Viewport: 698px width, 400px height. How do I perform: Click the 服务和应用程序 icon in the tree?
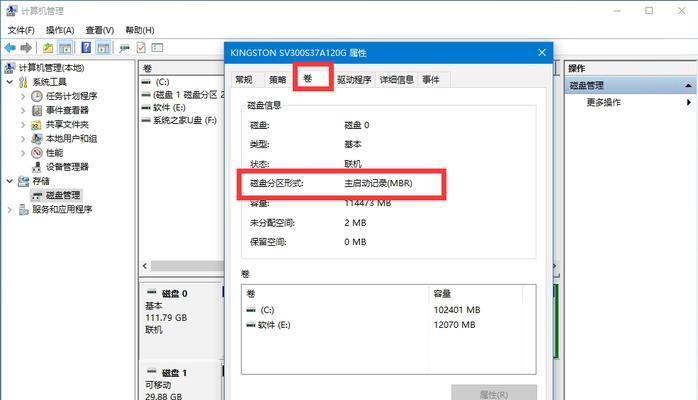point(24,210)
